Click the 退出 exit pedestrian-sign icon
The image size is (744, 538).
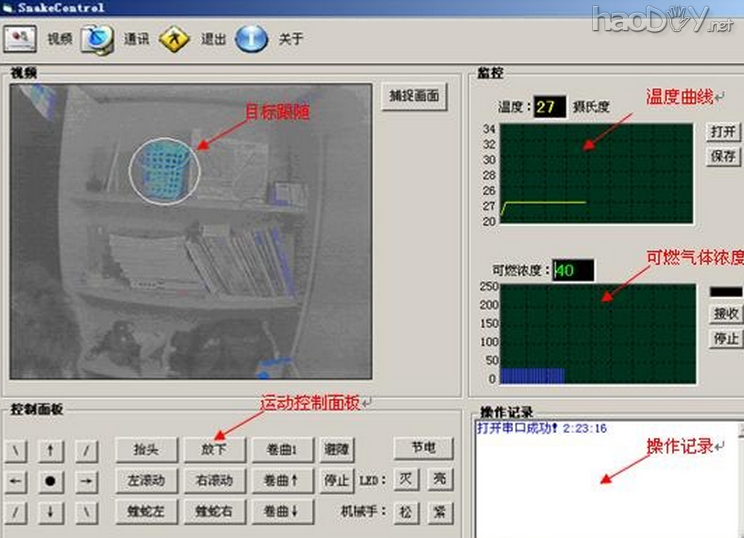pyautogui.click(x=174, y=39)
